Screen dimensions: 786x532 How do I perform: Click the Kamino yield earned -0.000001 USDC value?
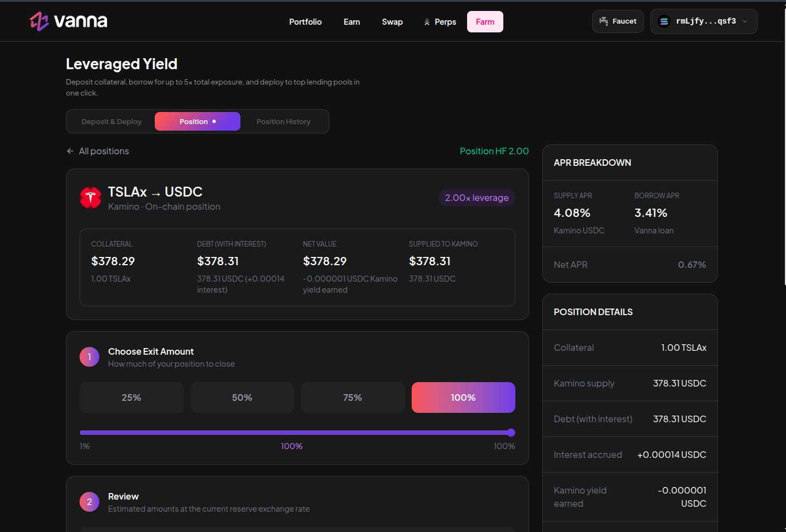[x=682, y=497]
